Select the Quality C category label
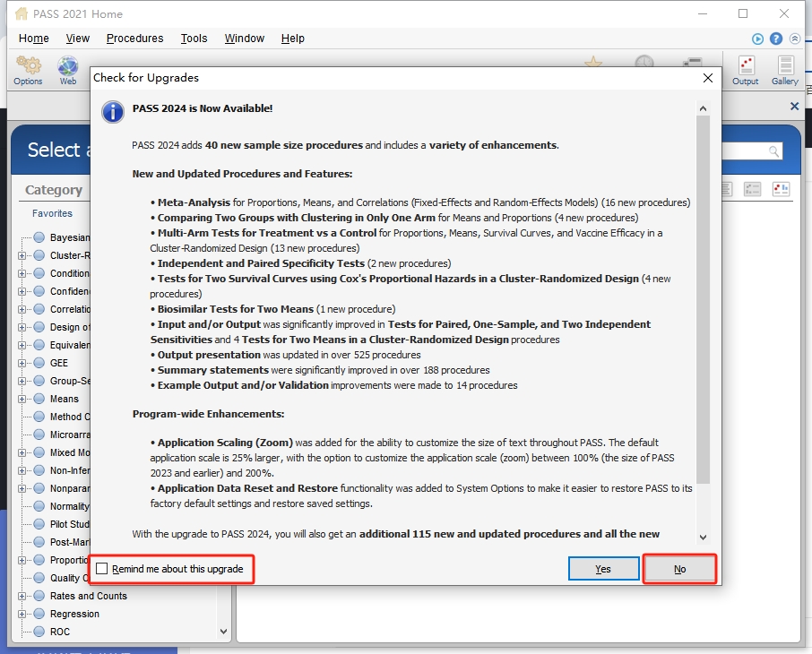812x654 pixels. pyautogui.click(x=70, y=578)
